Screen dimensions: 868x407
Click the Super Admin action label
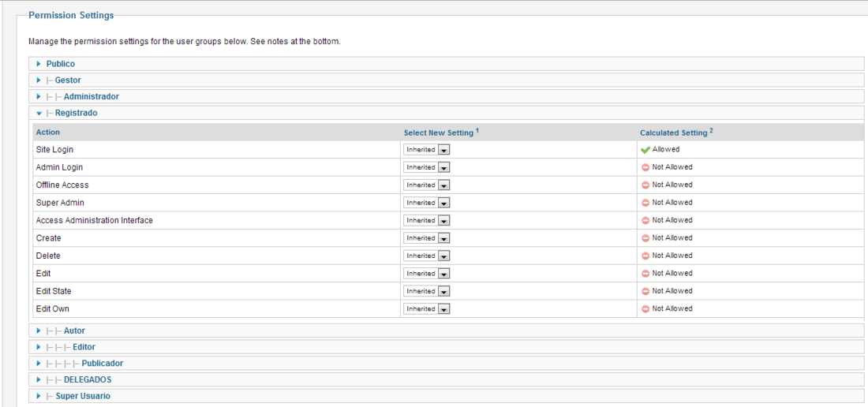[x=60, y=203]
